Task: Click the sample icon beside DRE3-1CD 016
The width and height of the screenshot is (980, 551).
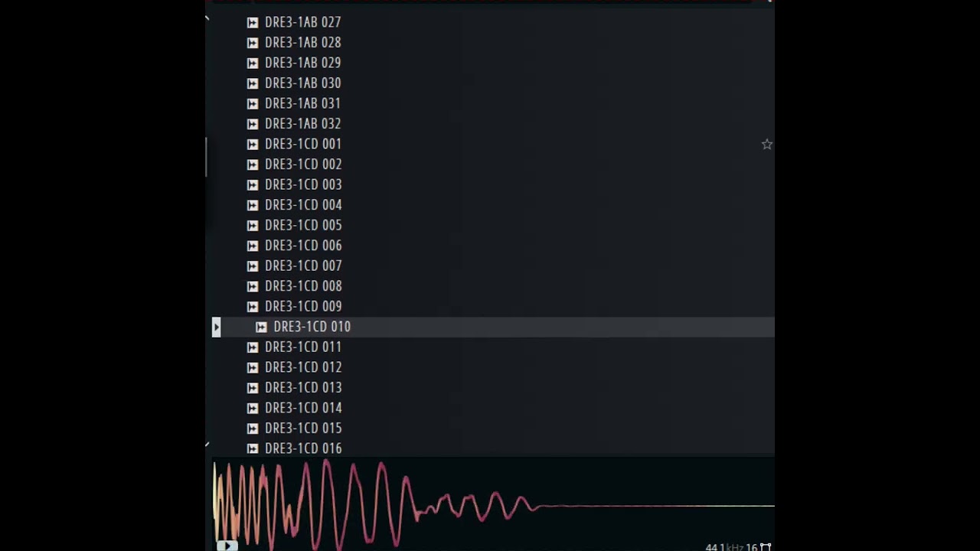Action: click(x=253, y=448)
